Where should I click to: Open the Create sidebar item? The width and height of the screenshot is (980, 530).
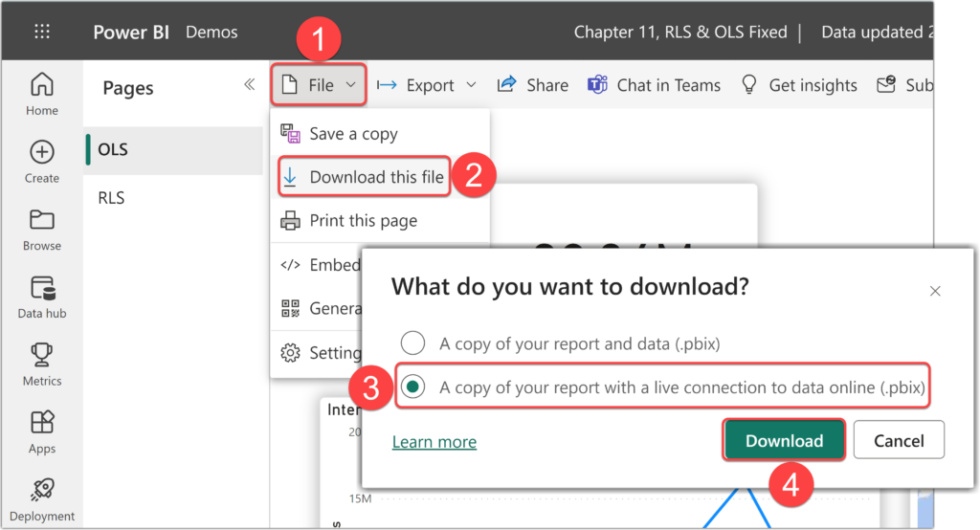click(42, 162)
